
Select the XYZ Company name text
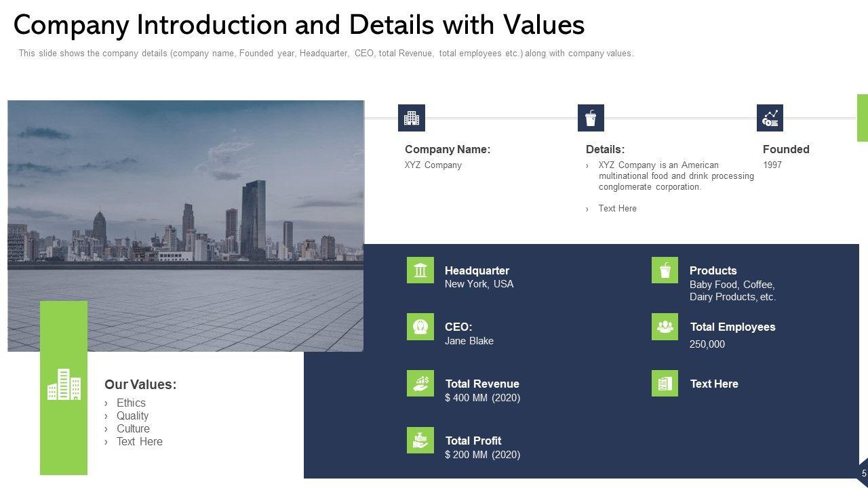pos(433,165)
